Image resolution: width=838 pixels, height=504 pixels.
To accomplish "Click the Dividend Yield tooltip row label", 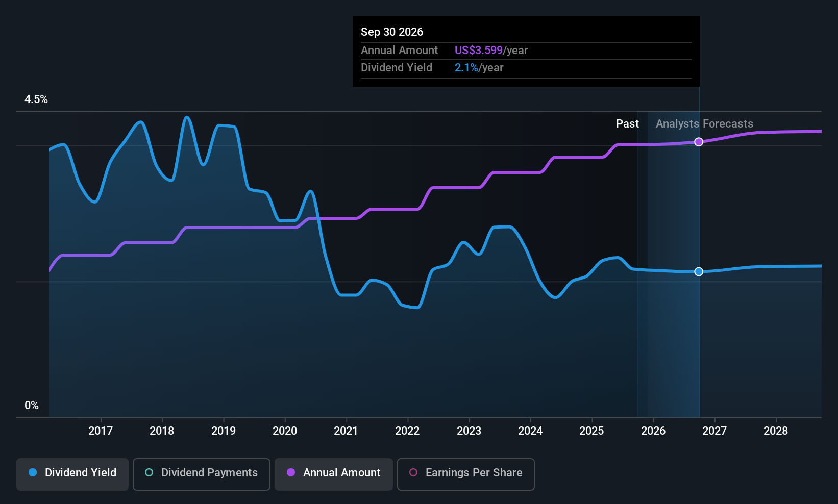I will pos(397,68).
